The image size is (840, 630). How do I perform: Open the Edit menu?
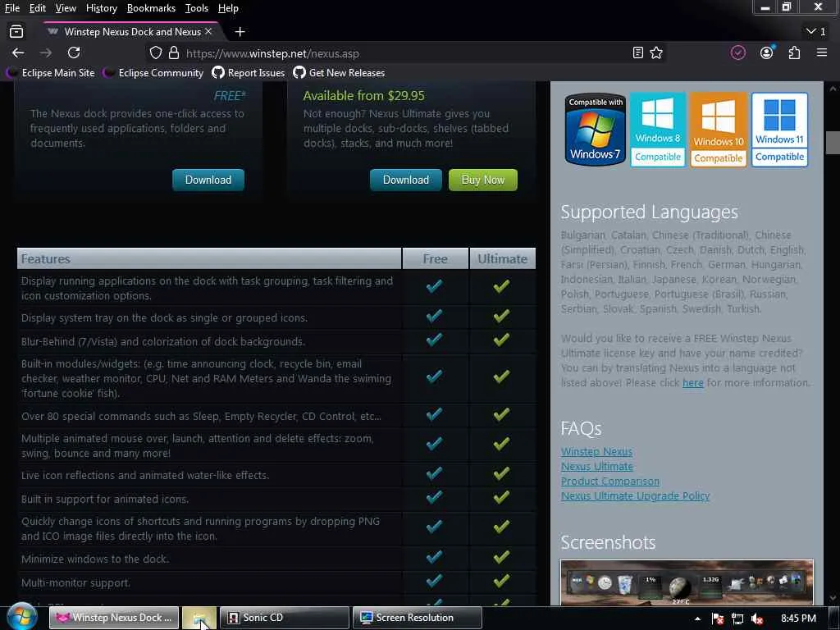pyautogui.click(x=38, y=8)
